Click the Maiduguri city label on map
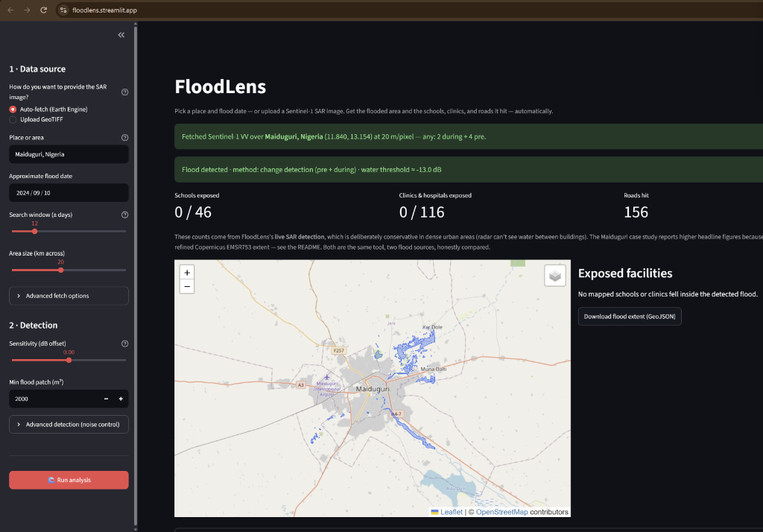The height and width of the screenshot is (532, 763). coord(373,389)
